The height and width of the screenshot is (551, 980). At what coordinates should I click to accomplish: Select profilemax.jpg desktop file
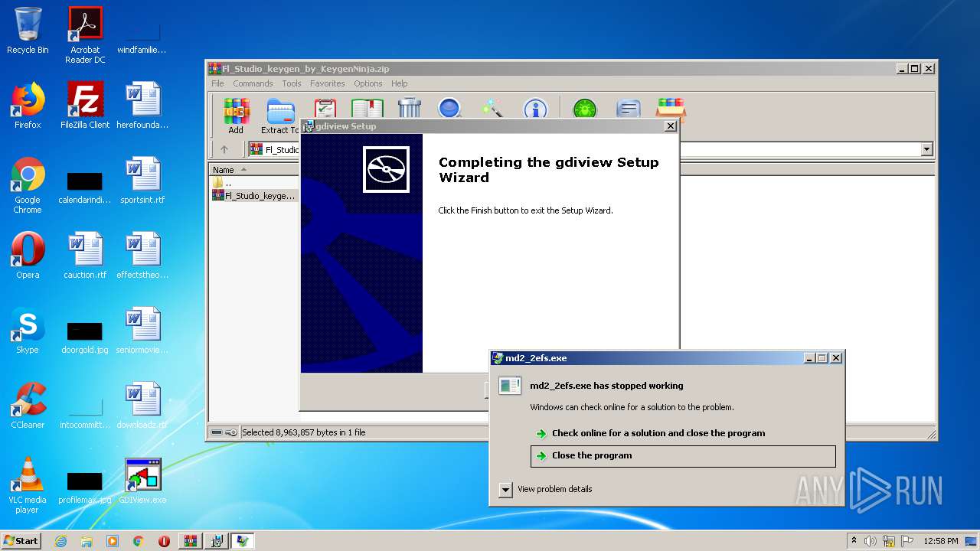[85, 487]
